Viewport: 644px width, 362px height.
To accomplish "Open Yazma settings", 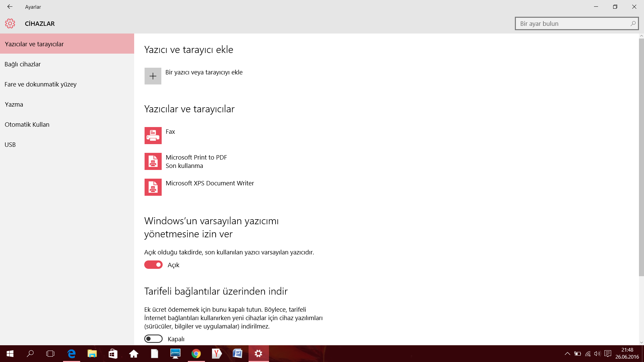I will tap(67, 104).
